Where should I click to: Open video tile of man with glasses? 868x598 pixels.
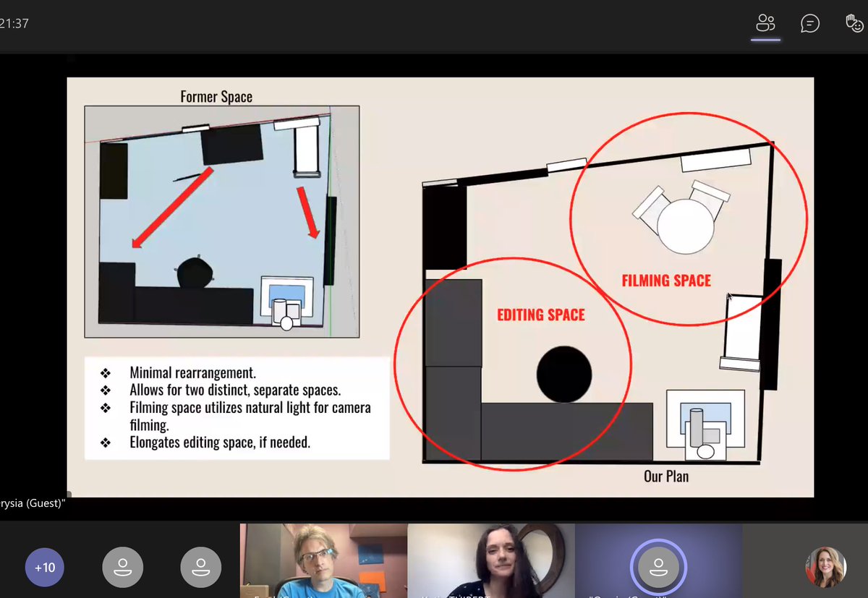pyautogui.click(x=323, y=561)
